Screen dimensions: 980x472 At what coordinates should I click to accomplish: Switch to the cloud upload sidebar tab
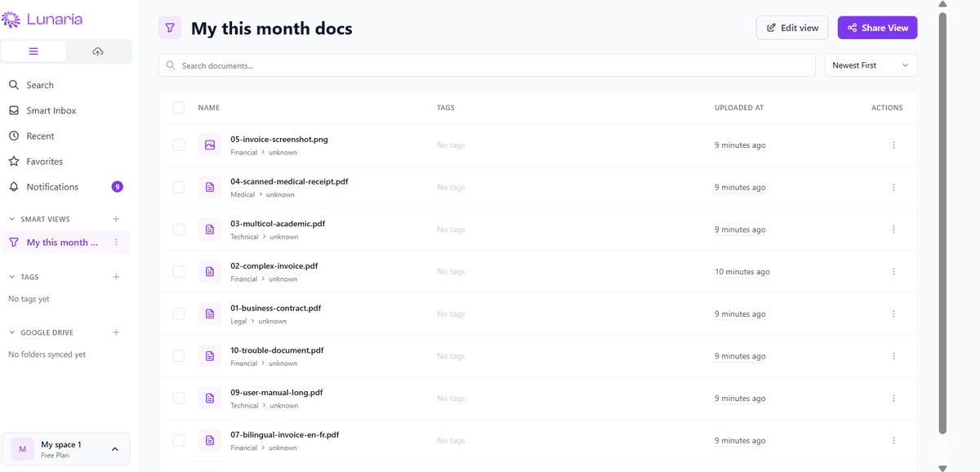point(98,51)
